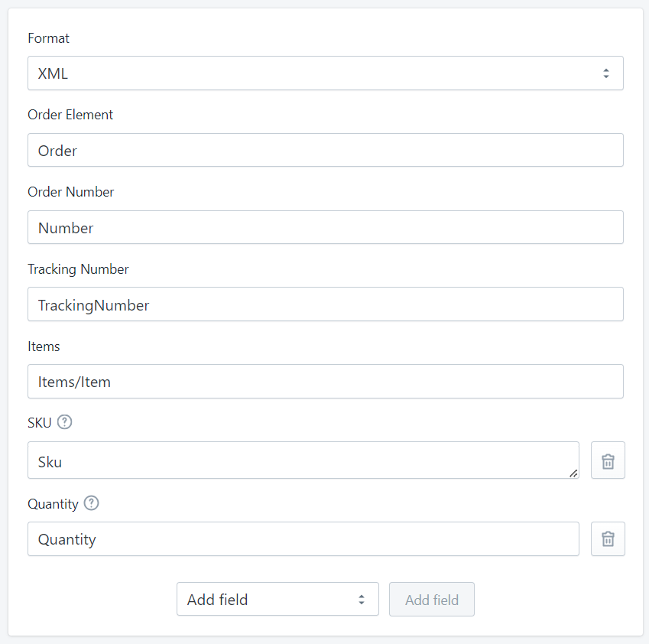Select the TrackingNumber text field

coord(325,305)
